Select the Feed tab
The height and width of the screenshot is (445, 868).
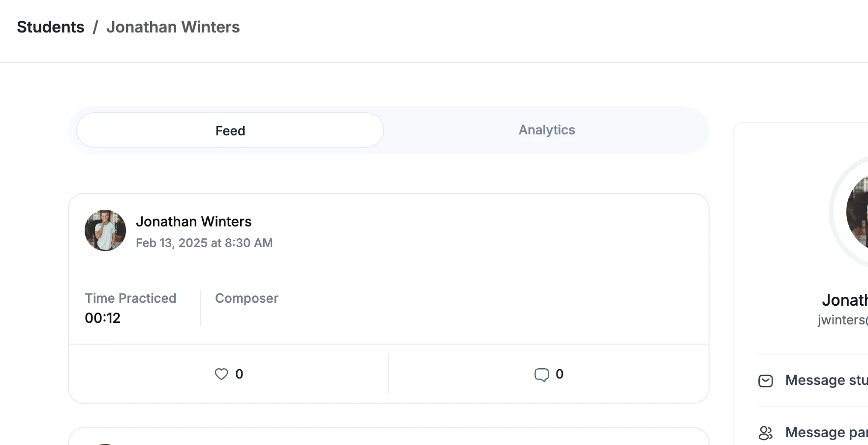[230, 130]
